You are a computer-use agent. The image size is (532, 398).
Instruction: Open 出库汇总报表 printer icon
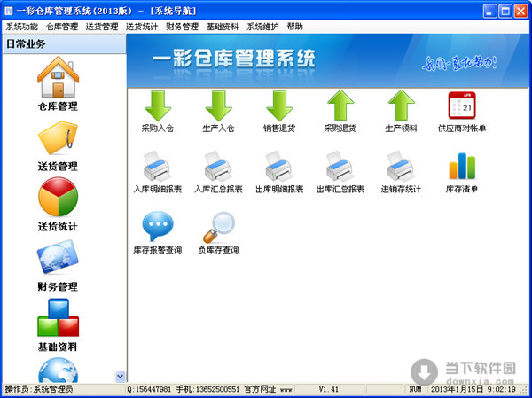point(340,167)
